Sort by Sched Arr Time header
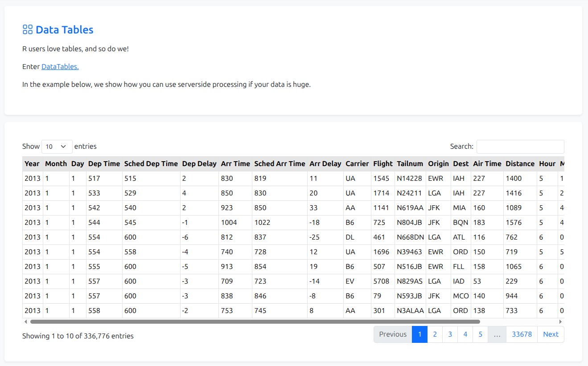This screenshot has width=588, height=366. click(280, 164)
